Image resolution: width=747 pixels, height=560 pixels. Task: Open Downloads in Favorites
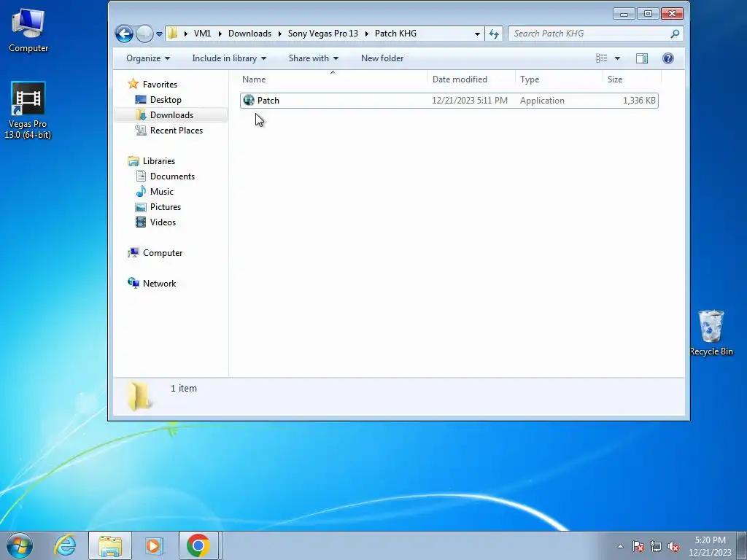point(171,114)
